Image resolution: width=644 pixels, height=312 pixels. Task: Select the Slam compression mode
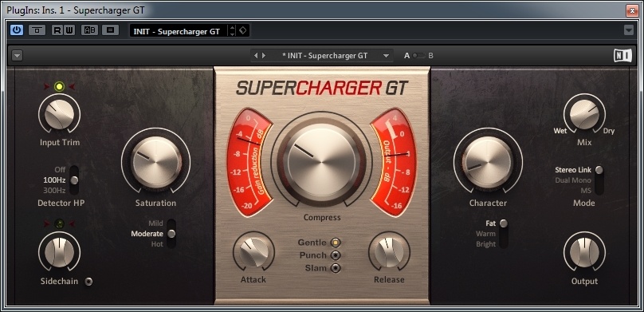point(336,268)
